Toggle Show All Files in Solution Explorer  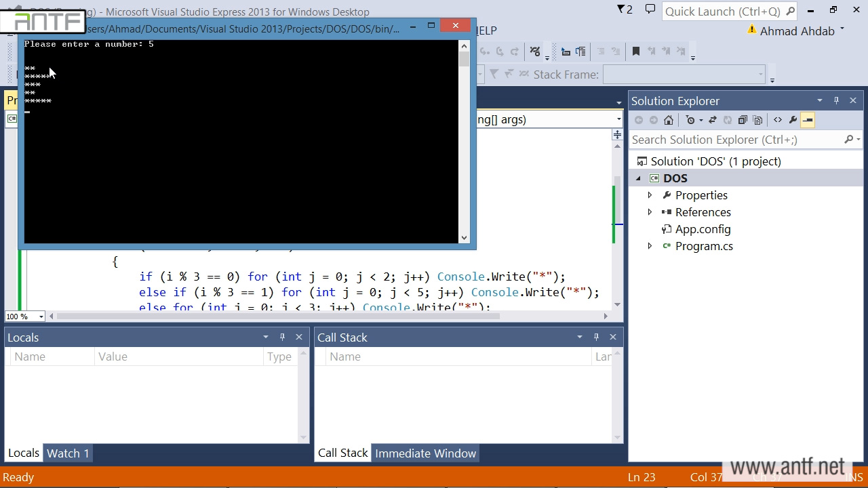coord(757,120)
